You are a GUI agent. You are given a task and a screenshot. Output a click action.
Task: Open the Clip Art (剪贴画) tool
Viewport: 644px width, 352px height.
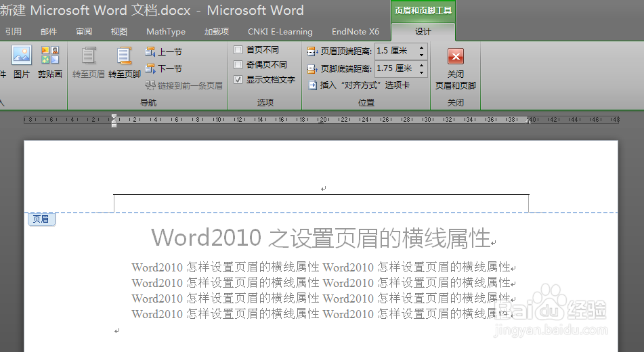coord(49,62)
